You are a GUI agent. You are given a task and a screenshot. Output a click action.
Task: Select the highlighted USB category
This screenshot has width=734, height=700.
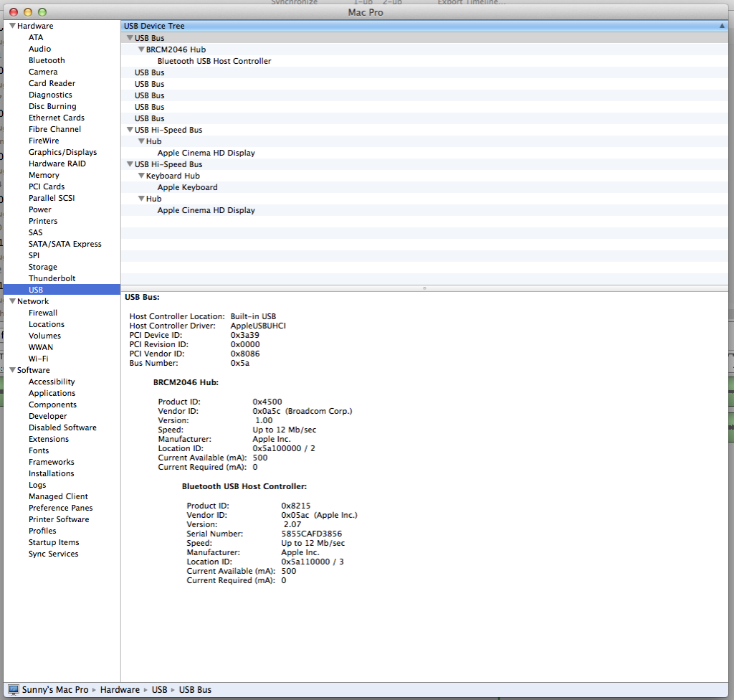tap(62, 290)
